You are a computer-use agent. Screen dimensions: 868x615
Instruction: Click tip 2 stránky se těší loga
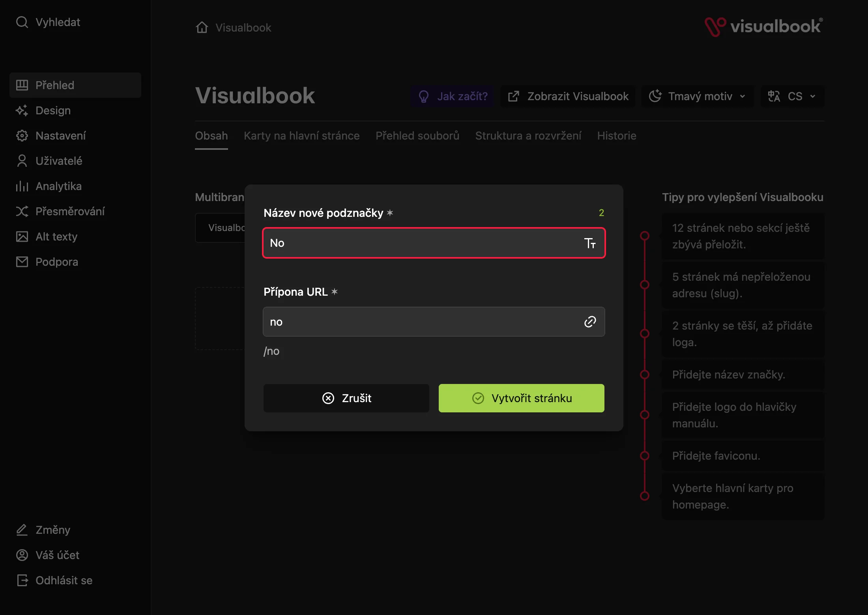[743, 334]
